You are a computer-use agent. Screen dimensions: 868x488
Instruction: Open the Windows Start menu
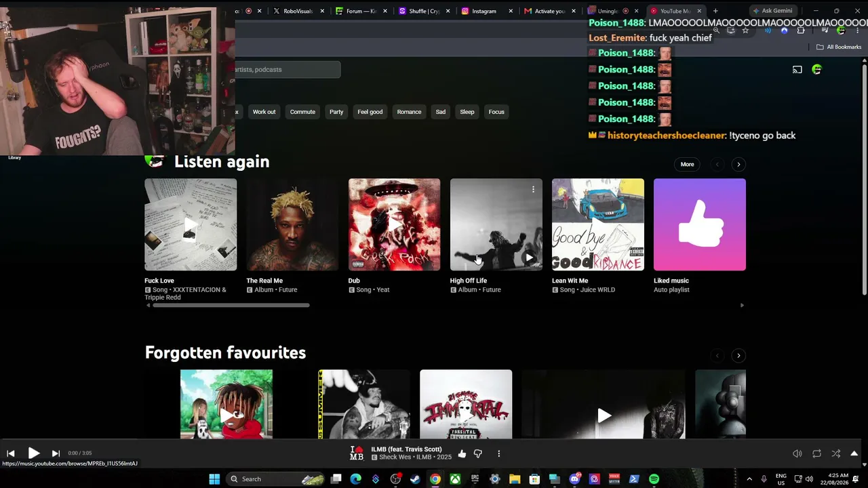pos(214,479)
